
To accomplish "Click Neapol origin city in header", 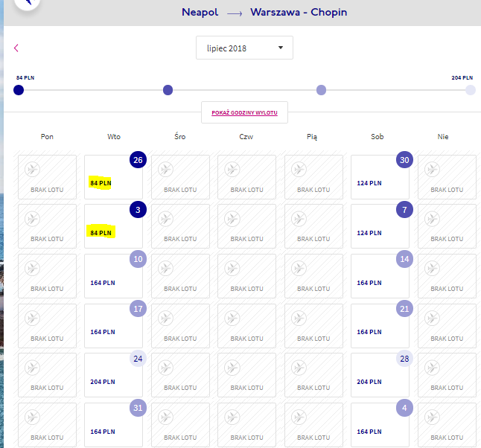I will 200,12.
